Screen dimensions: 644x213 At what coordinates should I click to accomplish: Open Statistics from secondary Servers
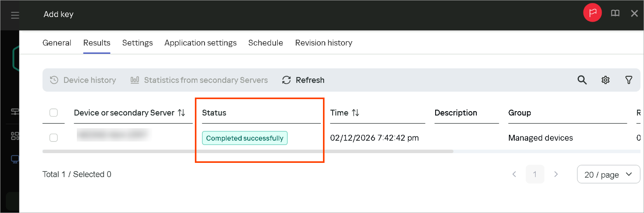coord(199,80)
